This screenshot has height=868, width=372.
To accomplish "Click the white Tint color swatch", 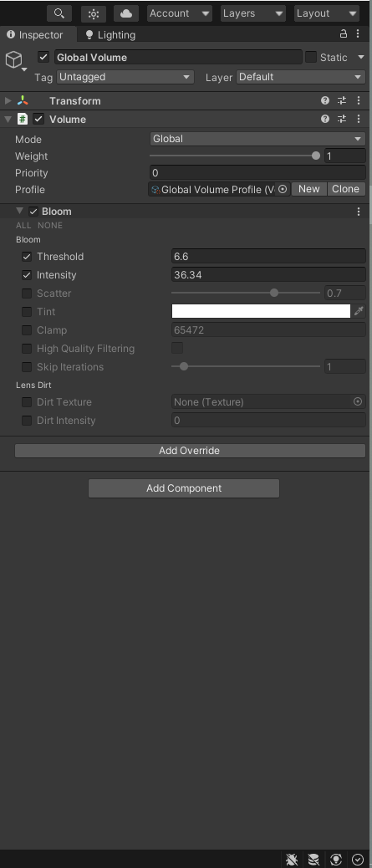I will point(261,311).
